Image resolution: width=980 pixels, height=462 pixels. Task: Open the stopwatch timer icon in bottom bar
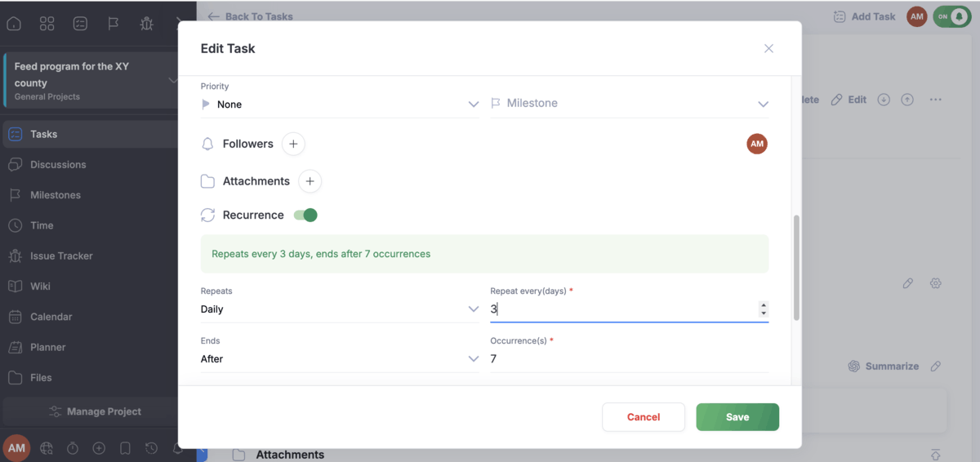click(73, 448)
